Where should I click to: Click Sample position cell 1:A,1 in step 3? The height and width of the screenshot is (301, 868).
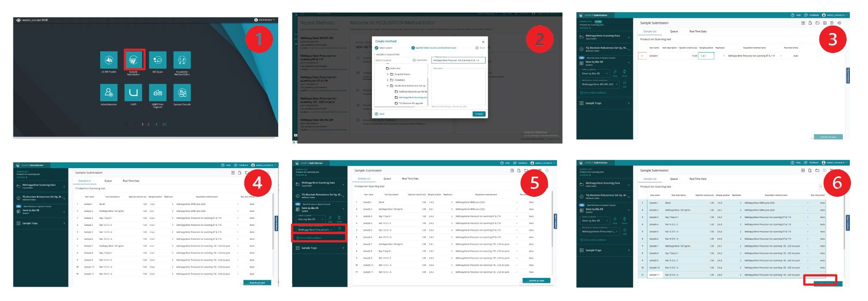click(706, 56)
